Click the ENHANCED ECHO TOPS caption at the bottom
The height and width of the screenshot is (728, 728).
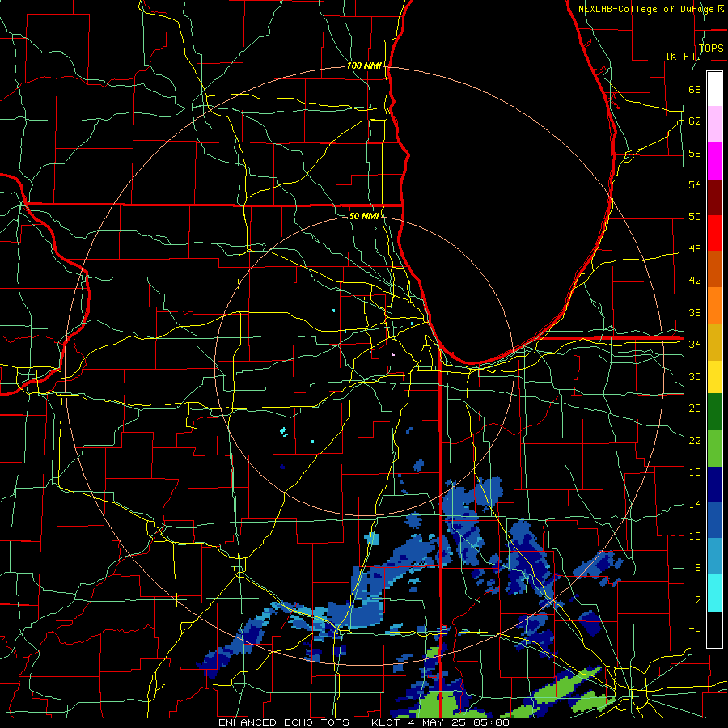(x=363, y=722)
